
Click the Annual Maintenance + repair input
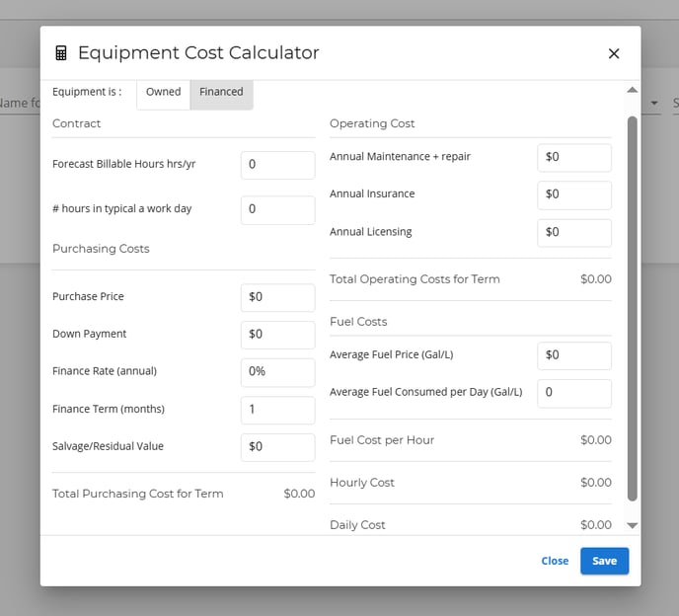[574, 157]
